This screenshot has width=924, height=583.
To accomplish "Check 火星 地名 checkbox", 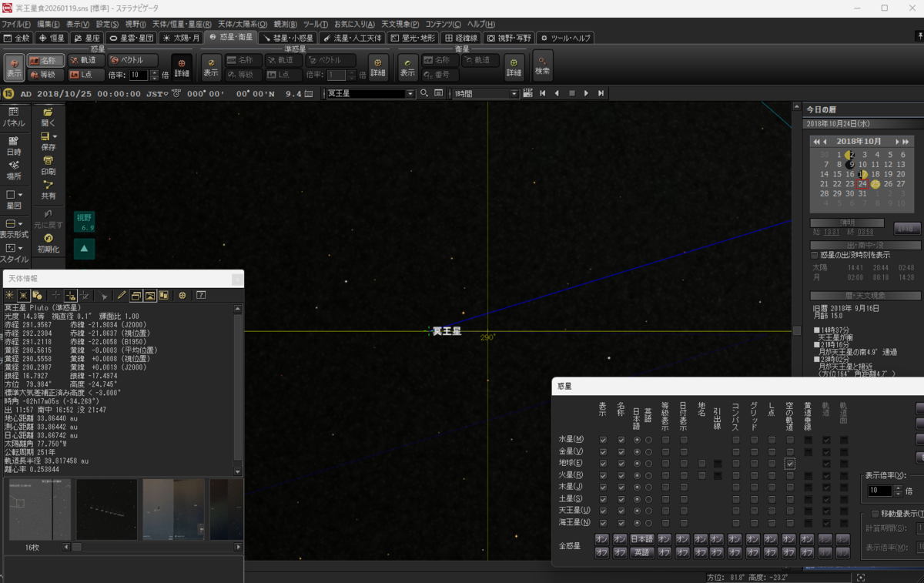I will 701,475.
